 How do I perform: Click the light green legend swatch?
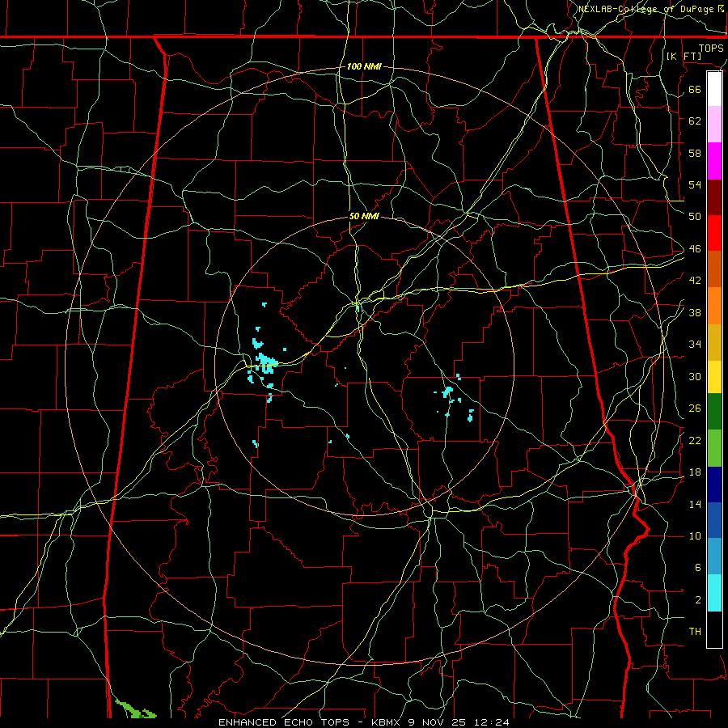pos(714,448)
